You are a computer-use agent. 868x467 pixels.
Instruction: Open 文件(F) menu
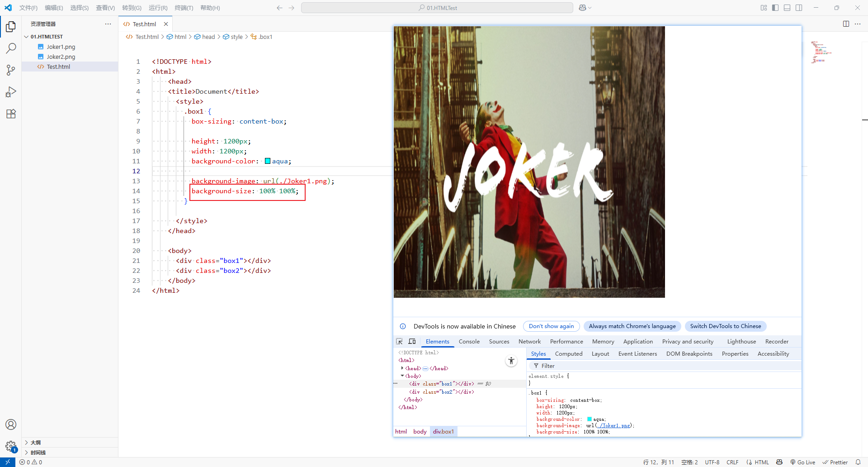[28, 8]
